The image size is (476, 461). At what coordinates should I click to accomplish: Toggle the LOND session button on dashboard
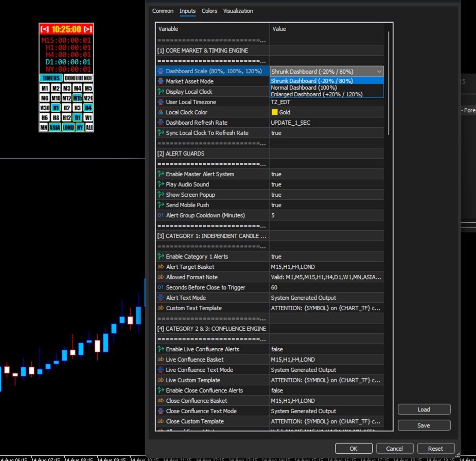click(x=68, y=127)
